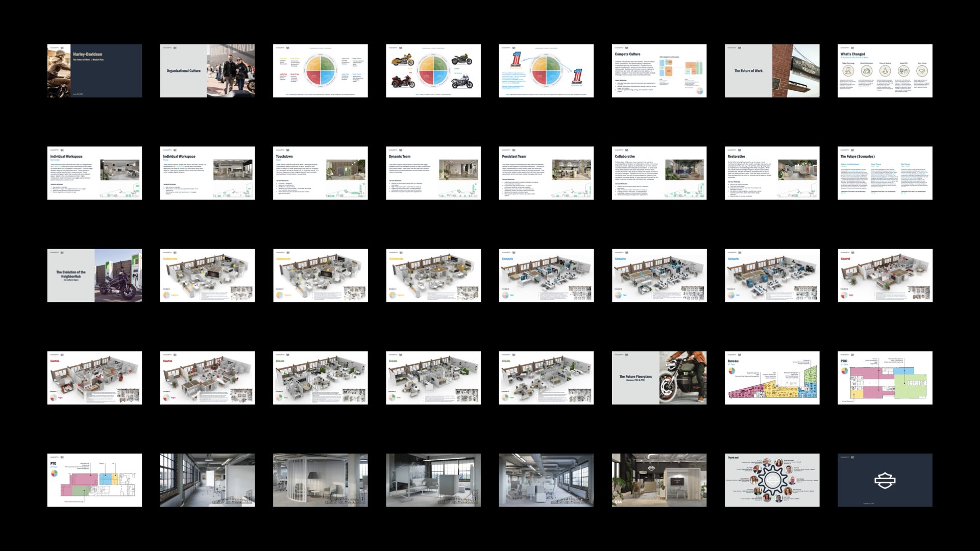Open the Collaborate Evolution 1 slide
Image resolution: width=980 pixels, height=551 pixels.
(207, 275)
